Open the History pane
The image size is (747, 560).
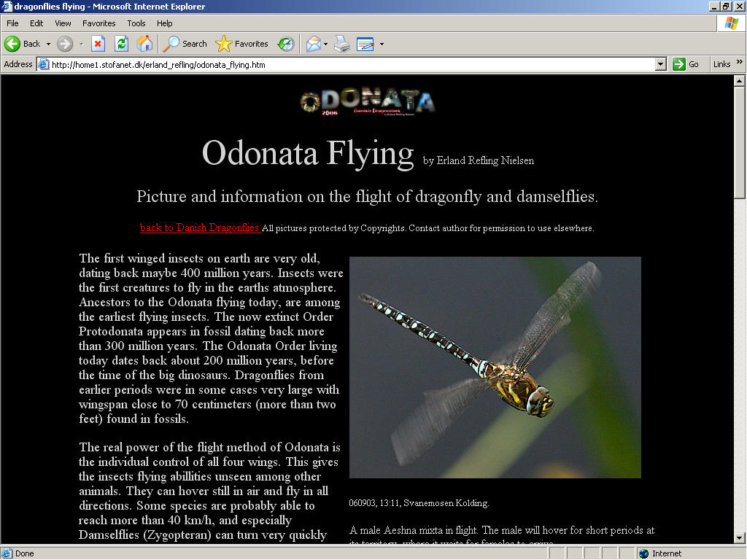point(286,44)
